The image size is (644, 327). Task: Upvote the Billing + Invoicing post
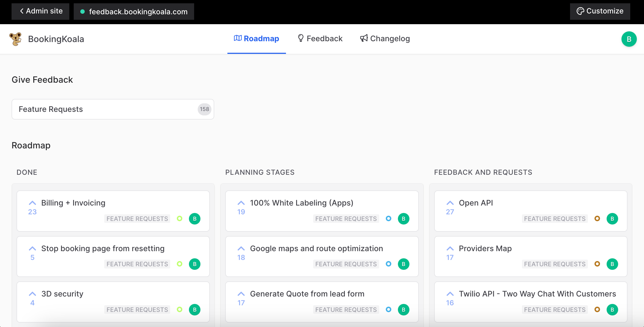point(32,203)
